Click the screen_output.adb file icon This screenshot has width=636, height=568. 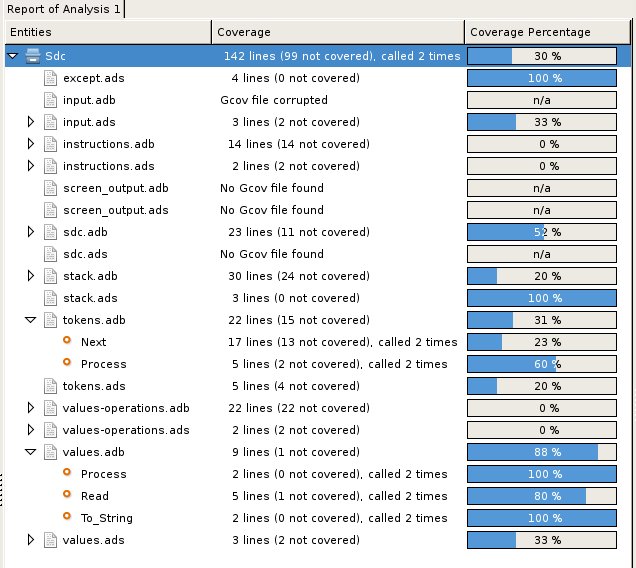coord(50,188)
